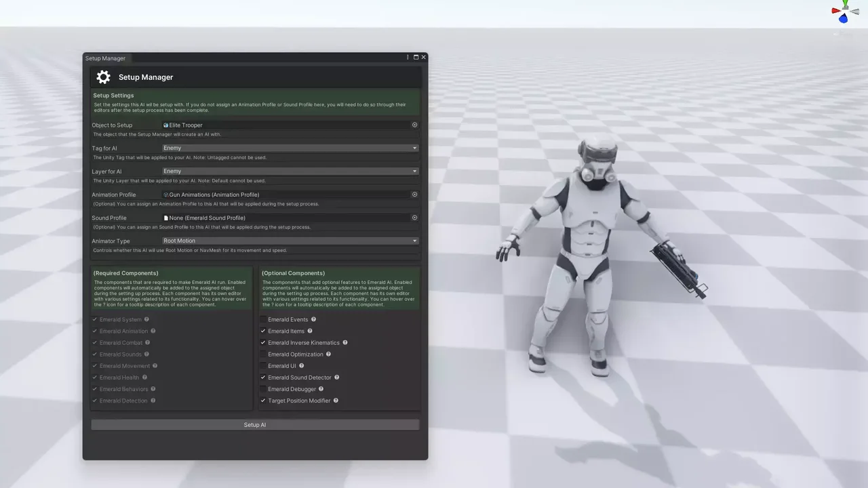The width and height of the screenshot is (868, 488).
Task: Click the '(Required Components)' heading
Action: (125, 273)
